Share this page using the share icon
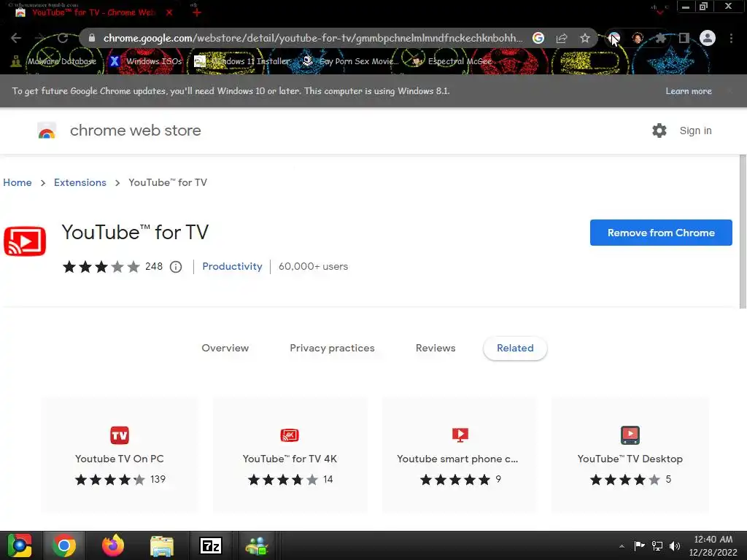 pyautogui.click(x=562, y=38)
